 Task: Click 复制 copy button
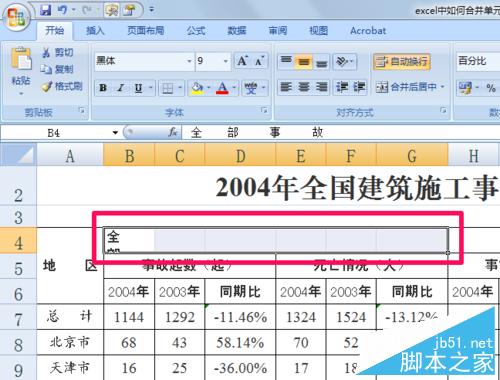point(58,69)
